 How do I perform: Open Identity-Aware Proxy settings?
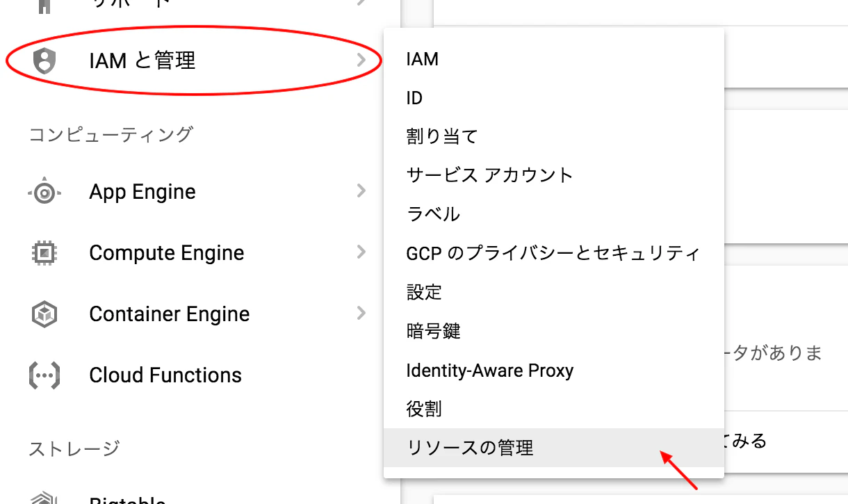click(490, 370)
